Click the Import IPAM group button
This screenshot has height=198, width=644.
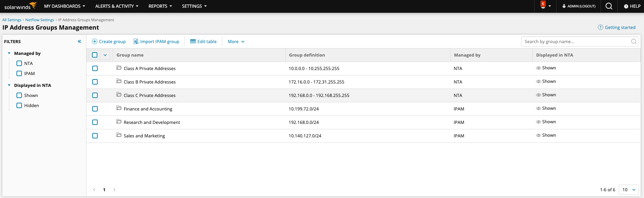click(x=156, y=41)
